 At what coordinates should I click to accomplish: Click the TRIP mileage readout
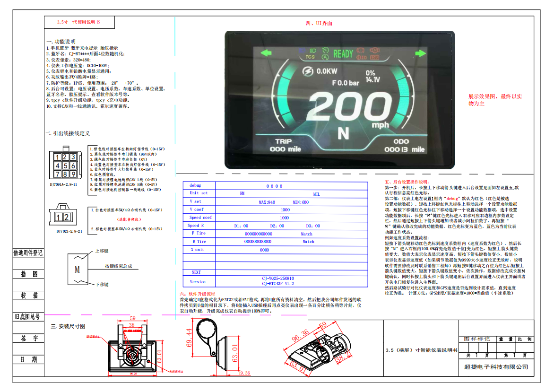click(x=285, y=145)
